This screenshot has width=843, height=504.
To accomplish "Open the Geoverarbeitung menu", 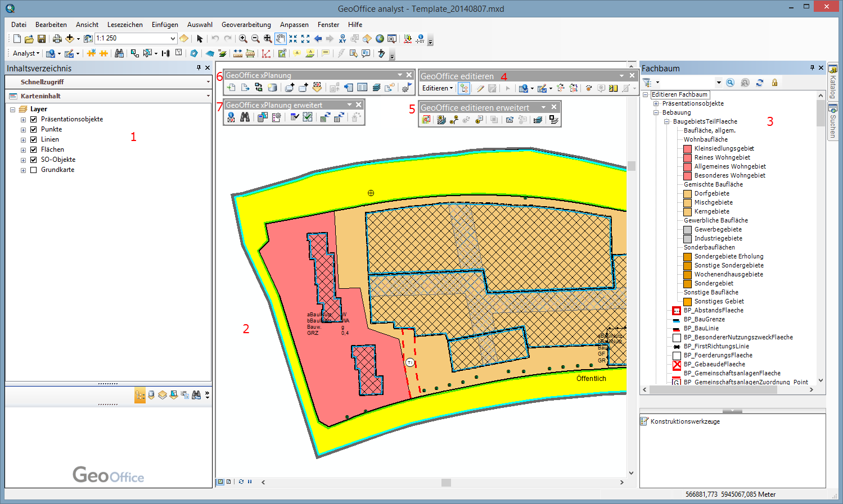I will pyautogui.click(x=246, y=25).
